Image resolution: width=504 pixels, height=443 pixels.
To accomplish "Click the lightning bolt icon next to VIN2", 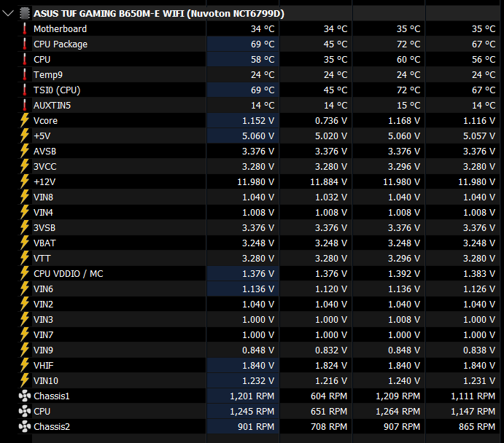I will coord(24,304).
